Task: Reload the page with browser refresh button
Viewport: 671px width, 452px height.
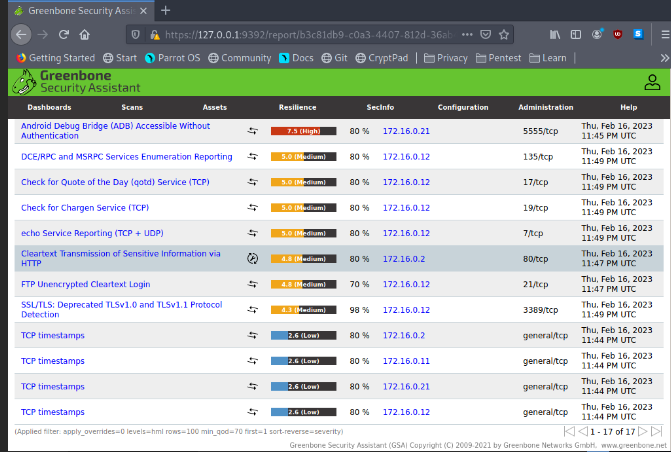Action: [x=64, y=34]
